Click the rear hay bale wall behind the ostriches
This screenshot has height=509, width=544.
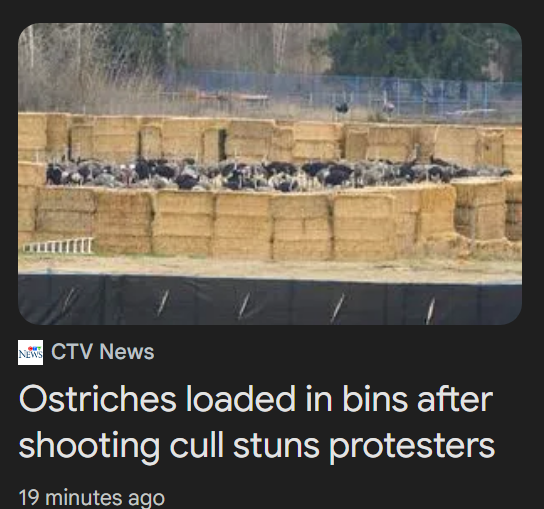click(270, 139)
